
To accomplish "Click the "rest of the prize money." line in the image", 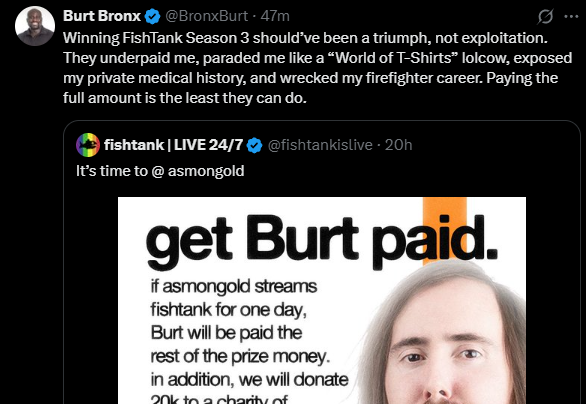I will [240, 356].
